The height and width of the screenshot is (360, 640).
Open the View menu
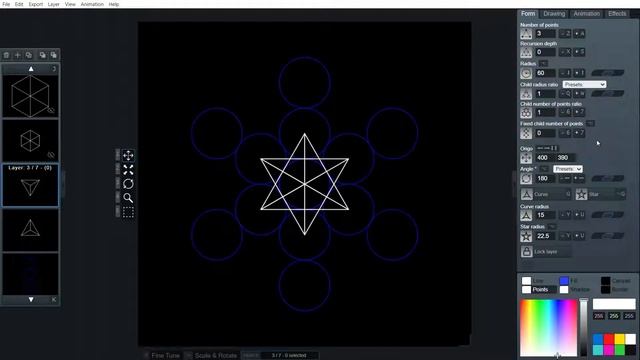pyautogui.click(x=70, y=4)
